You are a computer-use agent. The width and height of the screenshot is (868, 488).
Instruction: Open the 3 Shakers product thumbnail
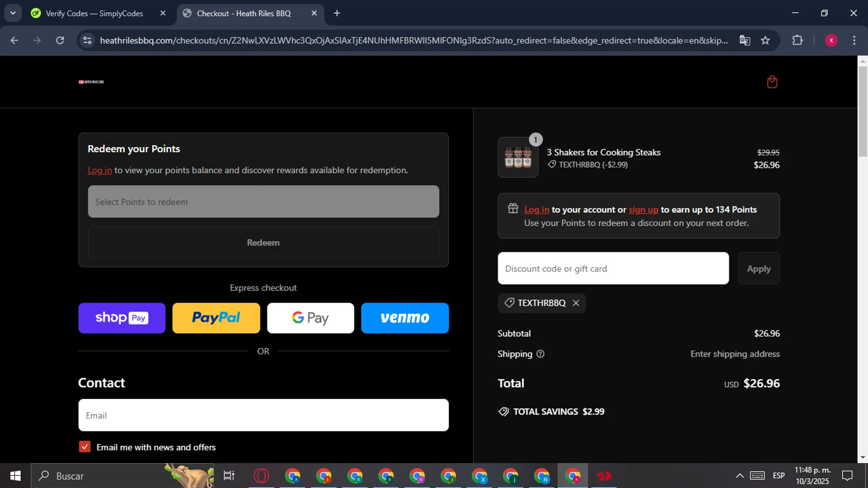pyautogui.click(x=518, y=157)
